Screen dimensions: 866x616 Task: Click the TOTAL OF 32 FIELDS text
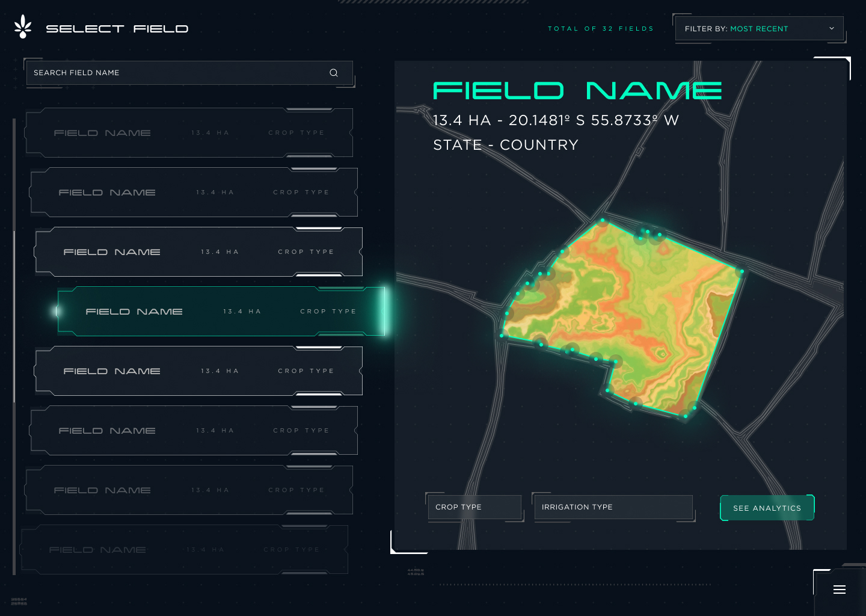[x=601, y=28]
